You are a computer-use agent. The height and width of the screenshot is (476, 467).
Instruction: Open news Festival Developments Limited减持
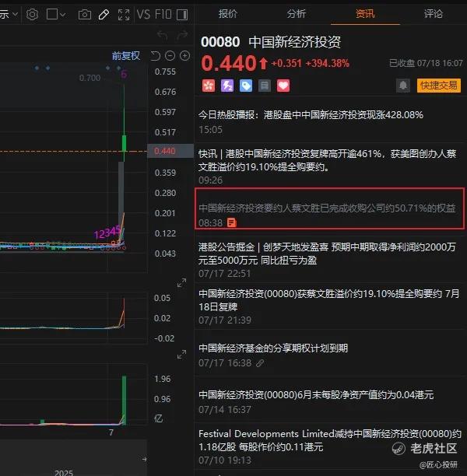(330, 440)
